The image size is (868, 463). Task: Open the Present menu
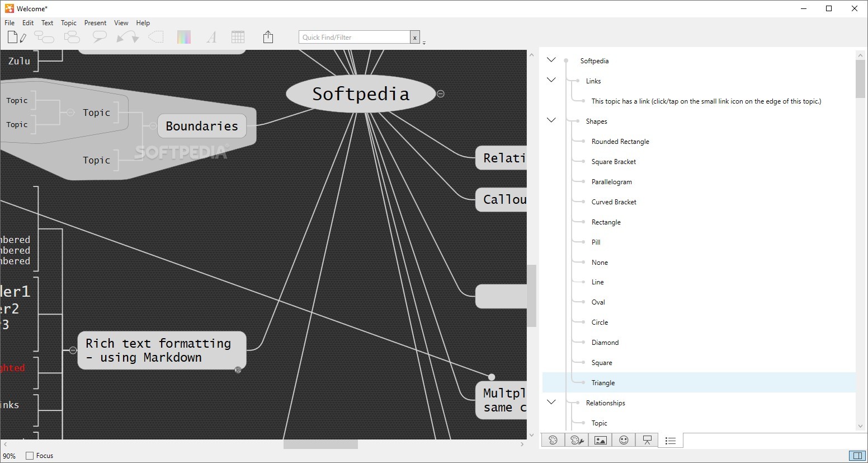click(x=95, y=23)
